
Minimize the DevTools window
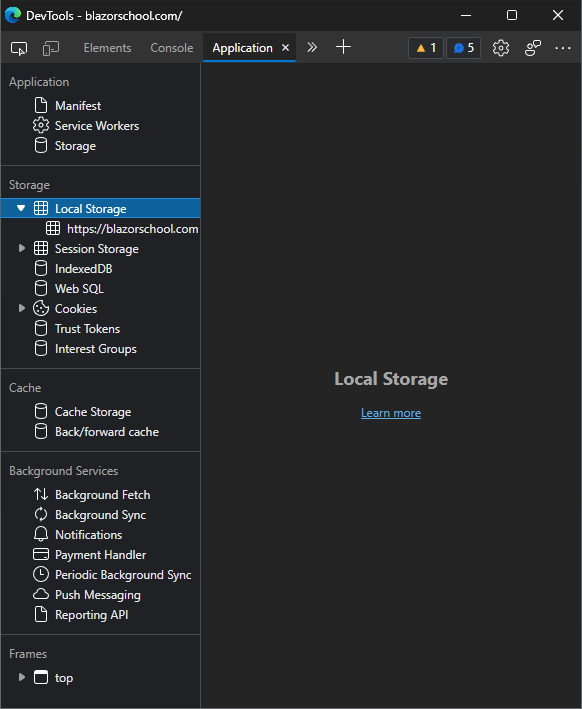click(466, 15)
